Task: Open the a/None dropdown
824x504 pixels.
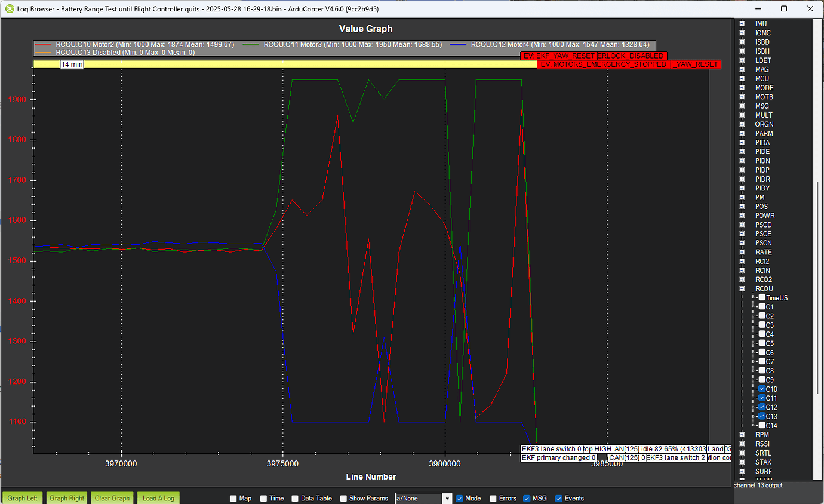Action: (446, 497)
